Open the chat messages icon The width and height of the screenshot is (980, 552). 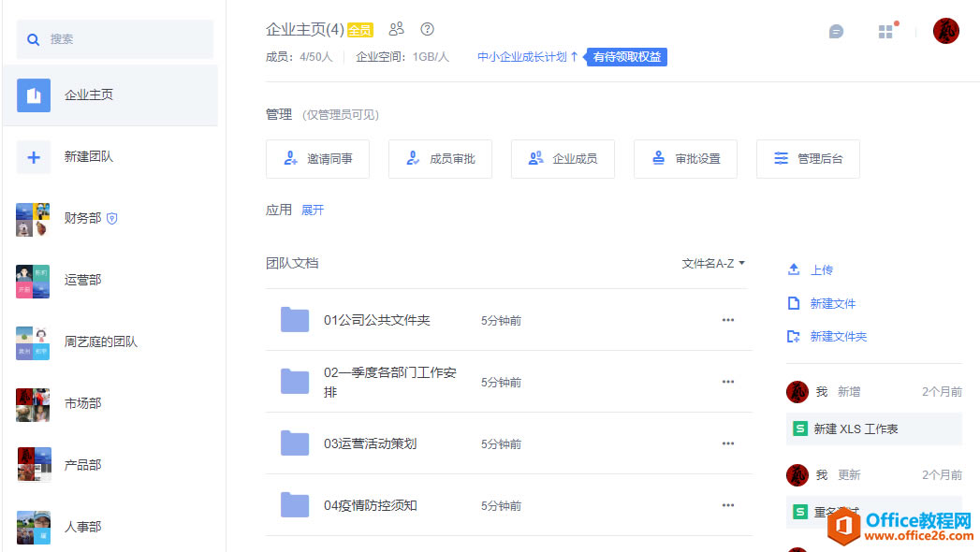[x=836, y=32]
